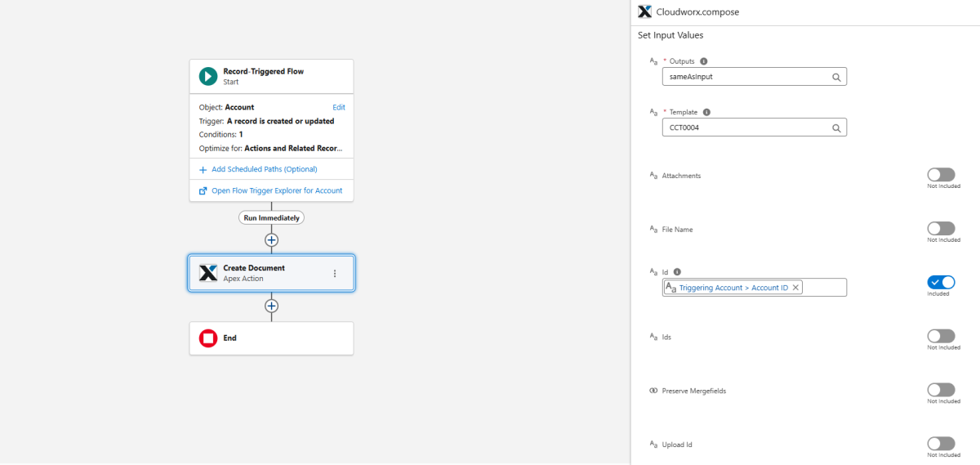980x465 pixels.
Task: Open the Create Document options menu
Action: [x=335, y=274]
